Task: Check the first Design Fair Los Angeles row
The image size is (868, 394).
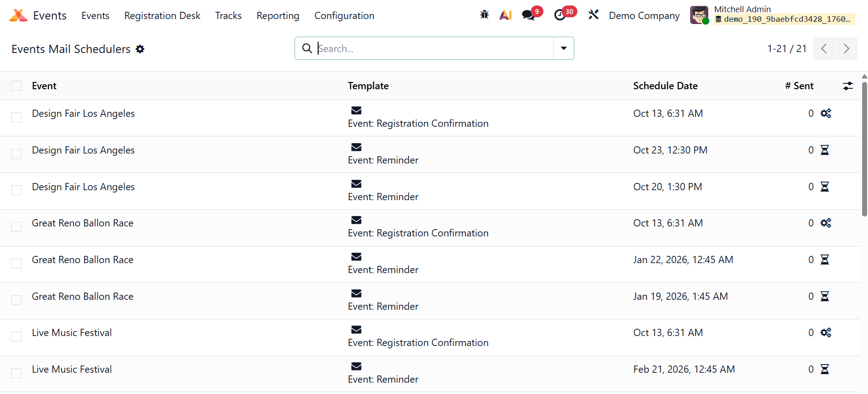Action: coord(16,117)
